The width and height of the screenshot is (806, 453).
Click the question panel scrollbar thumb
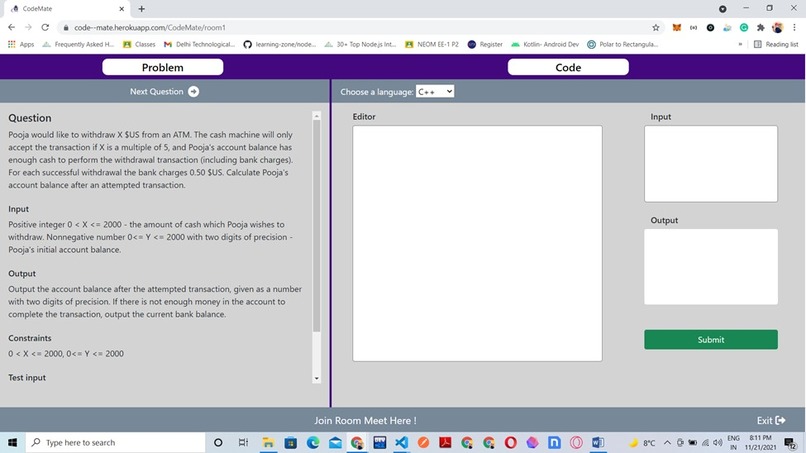coord(317,226)
